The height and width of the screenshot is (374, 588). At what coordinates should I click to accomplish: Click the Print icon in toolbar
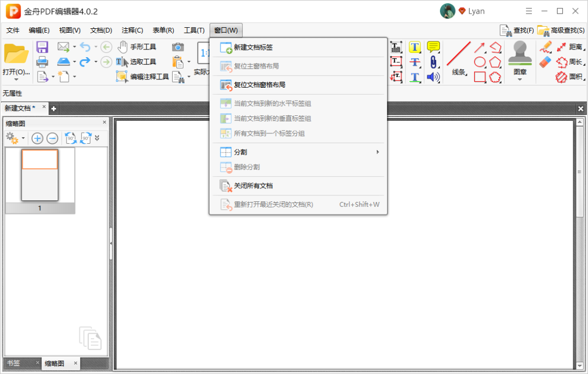click(x=42, y=62)
